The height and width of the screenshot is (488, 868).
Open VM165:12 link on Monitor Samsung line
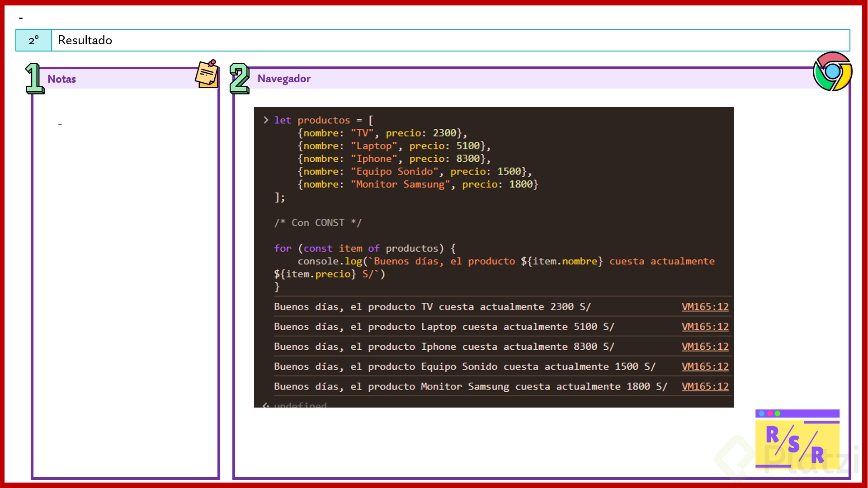pyautogui.click(x=705, y=386)
